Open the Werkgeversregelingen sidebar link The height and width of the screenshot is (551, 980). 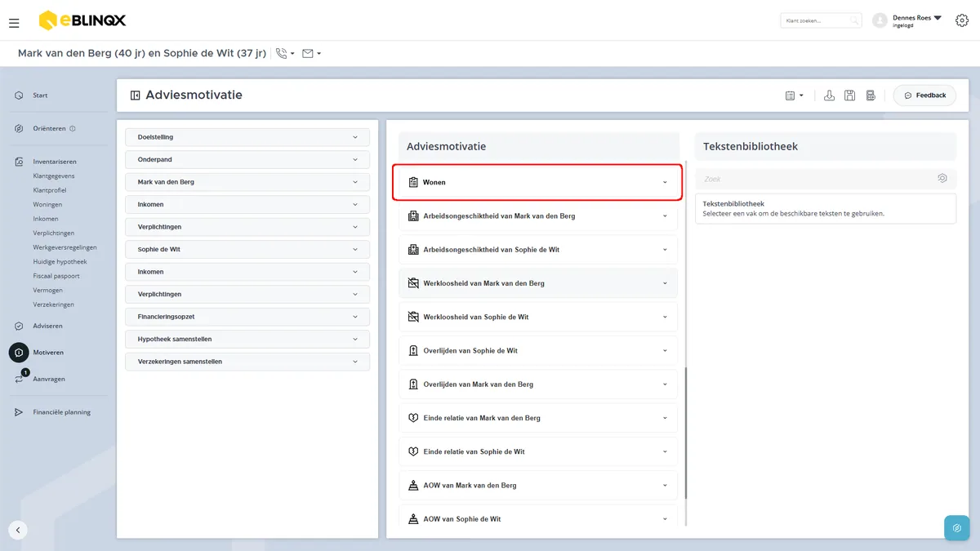(x=65, y=247)
